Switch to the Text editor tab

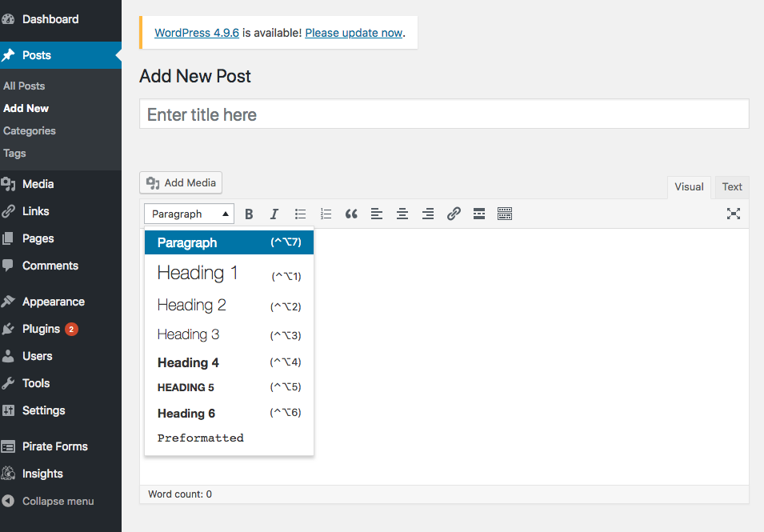coord(732,187)
